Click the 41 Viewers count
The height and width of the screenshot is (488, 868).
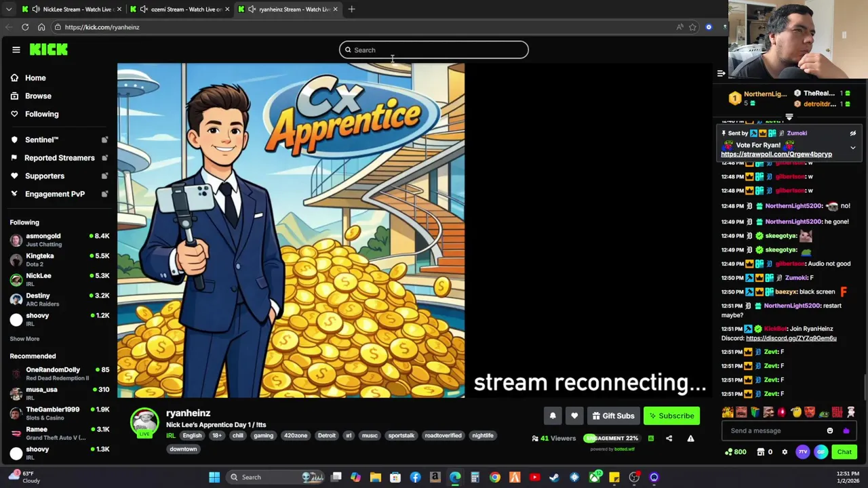[x=554, y=439]
